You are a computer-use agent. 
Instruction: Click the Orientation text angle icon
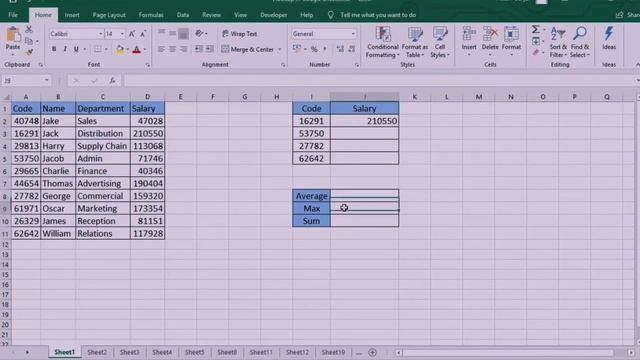pos(199,33)
